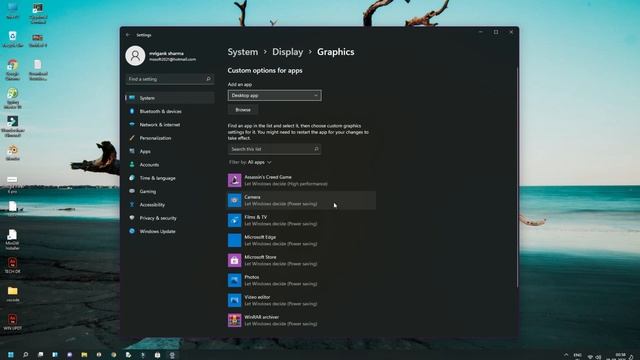The width and height of the screenshot is (640, 360).
Task: Select the Films & TV app icon
Action: point(234,220)
